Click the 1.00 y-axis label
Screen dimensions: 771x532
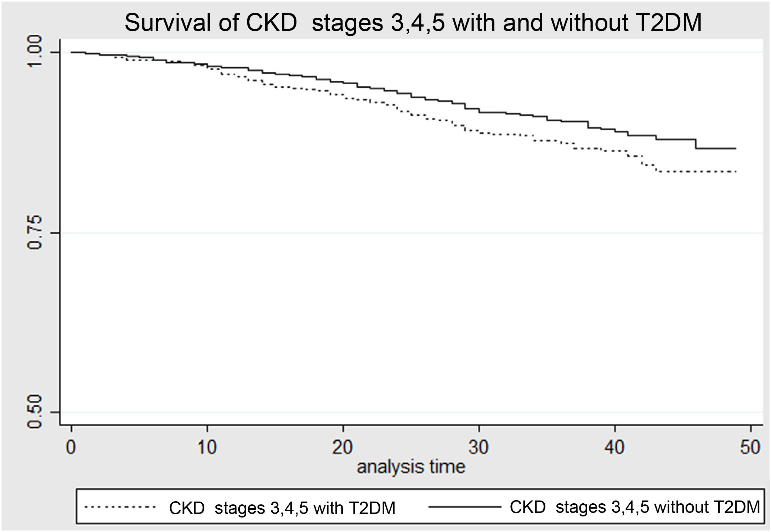click(35, 52)
